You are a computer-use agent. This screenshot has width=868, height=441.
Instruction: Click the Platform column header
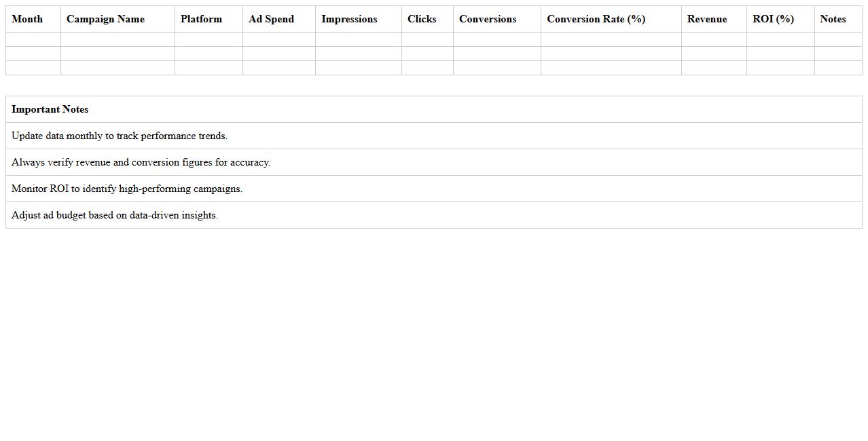(x=201, y=19)
